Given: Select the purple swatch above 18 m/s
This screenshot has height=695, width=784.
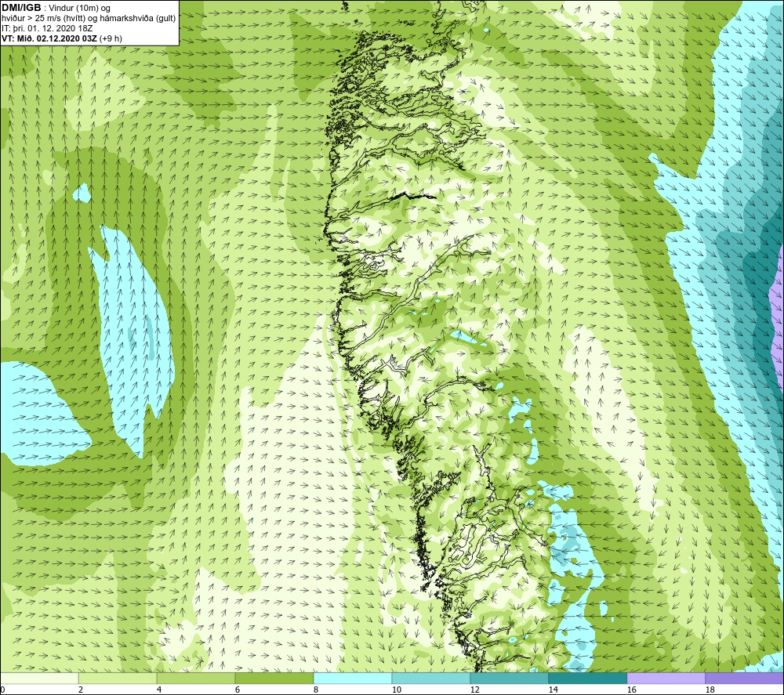Looking at the screenshot, I should (744, 679).
